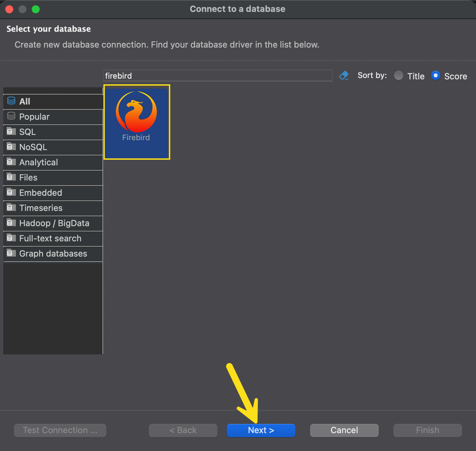Click the Analytical folder icon

click(x=11, y=162)
